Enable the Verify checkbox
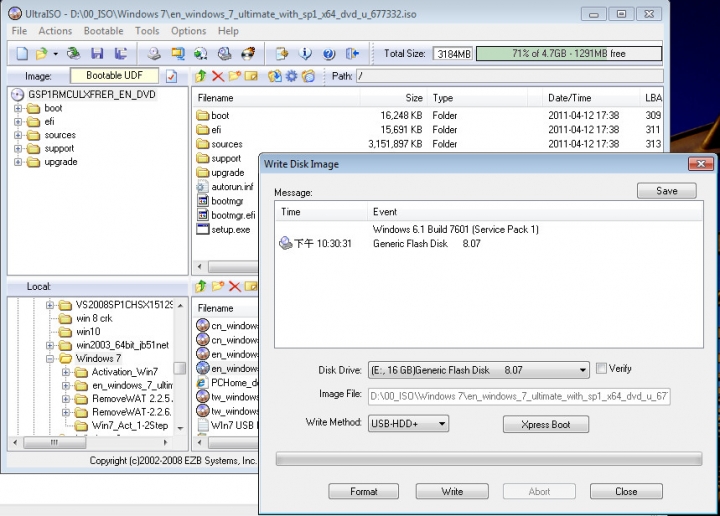 601,368
